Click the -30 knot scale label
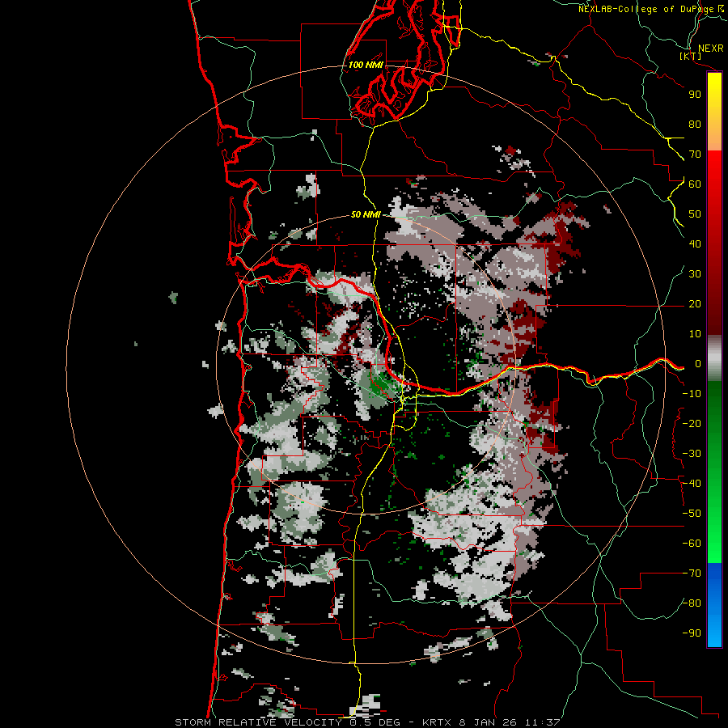The image size is (728, 728). (x=692, y=454)
